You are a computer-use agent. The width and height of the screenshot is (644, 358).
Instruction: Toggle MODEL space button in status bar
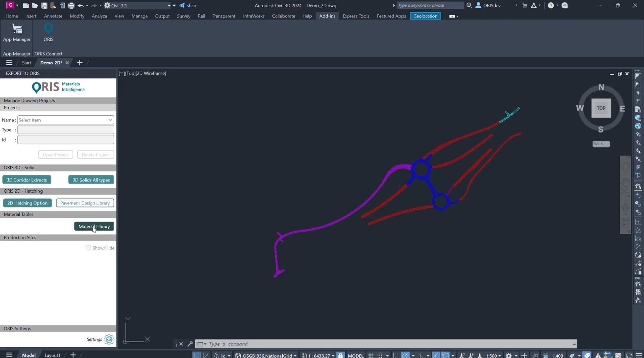point(355,355)
